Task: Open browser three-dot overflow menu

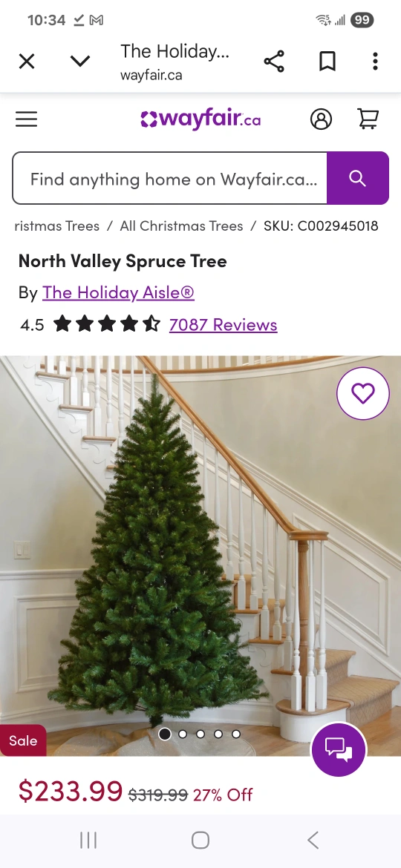Action: click(375, 62)
